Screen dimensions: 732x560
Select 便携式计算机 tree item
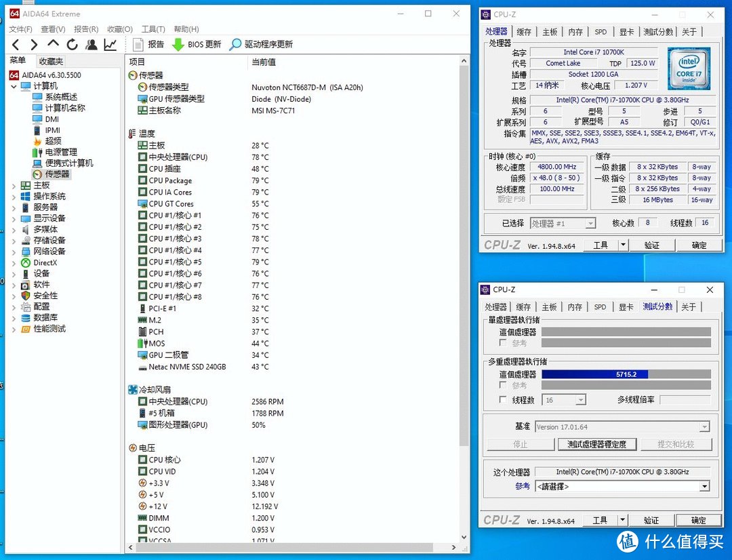click(x=63, y=163)
